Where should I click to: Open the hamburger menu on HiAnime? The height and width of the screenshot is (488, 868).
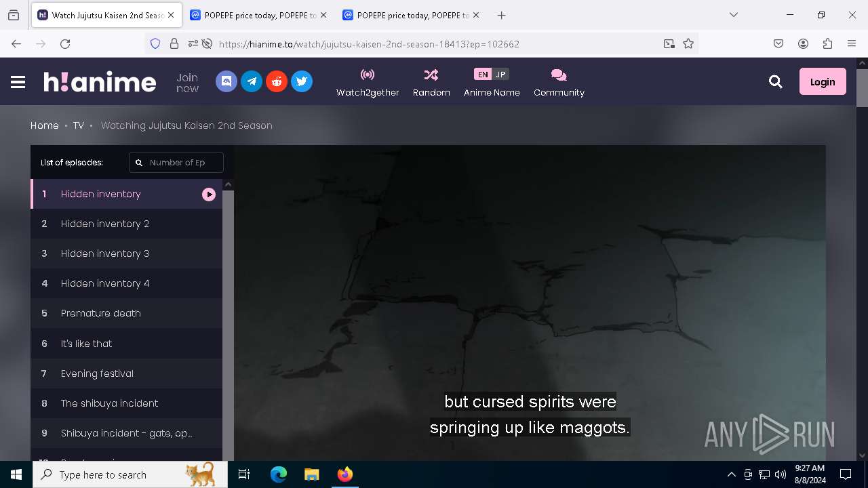click(18, 82)
